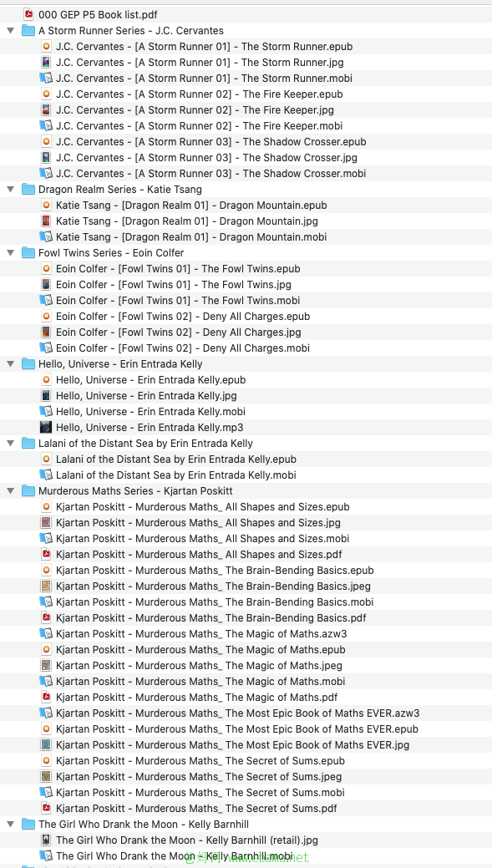Screen dimensions: 492x868
Task: Select All Shapes and Sizes.jpg file name
Action: [x=198, y=523]
